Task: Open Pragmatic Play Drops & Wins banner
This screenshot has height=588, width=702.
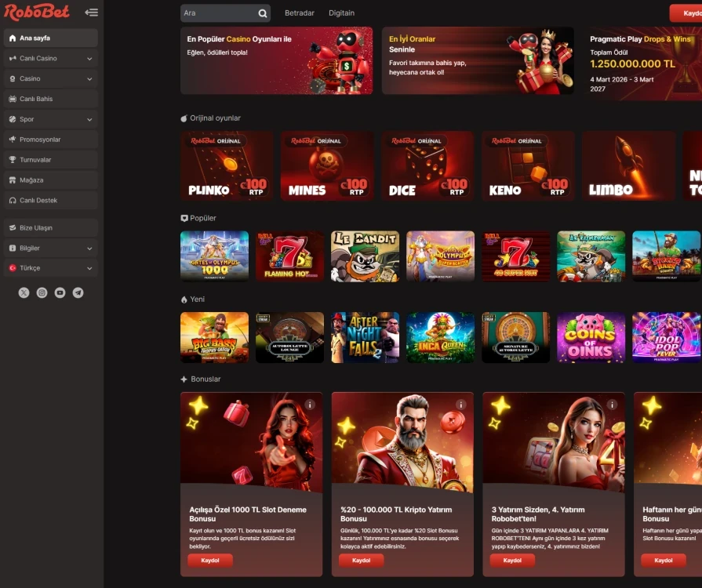Action: [642, 64]
